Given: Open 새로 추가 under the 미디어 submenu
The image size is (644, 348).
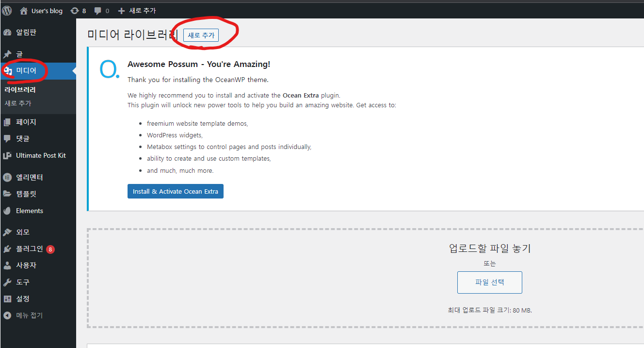Looking at the screenshot, I should pyautogui.click(x=18, y=103).
